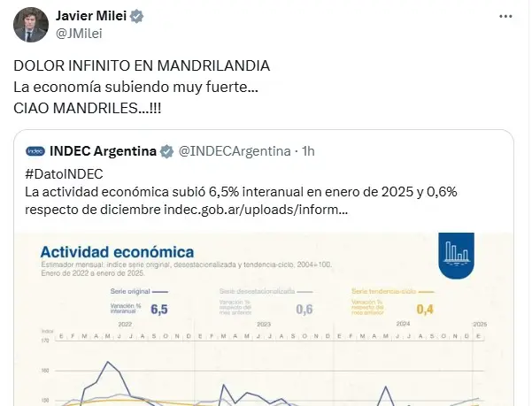Open Javier Milei's profile avatar
Image resolution: width=532 pixels, height=406 pixels.
click(30, 25)
